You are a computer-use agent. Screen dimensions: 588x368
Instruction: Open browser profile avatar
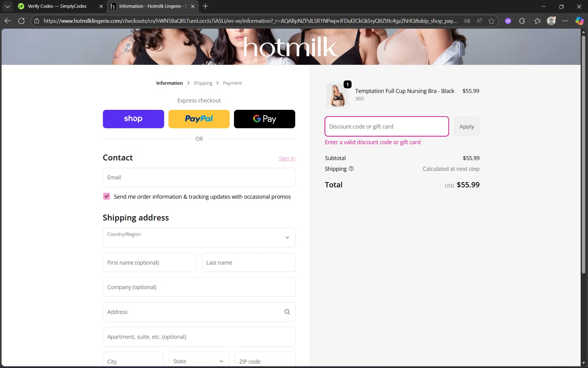click(551, 21)
